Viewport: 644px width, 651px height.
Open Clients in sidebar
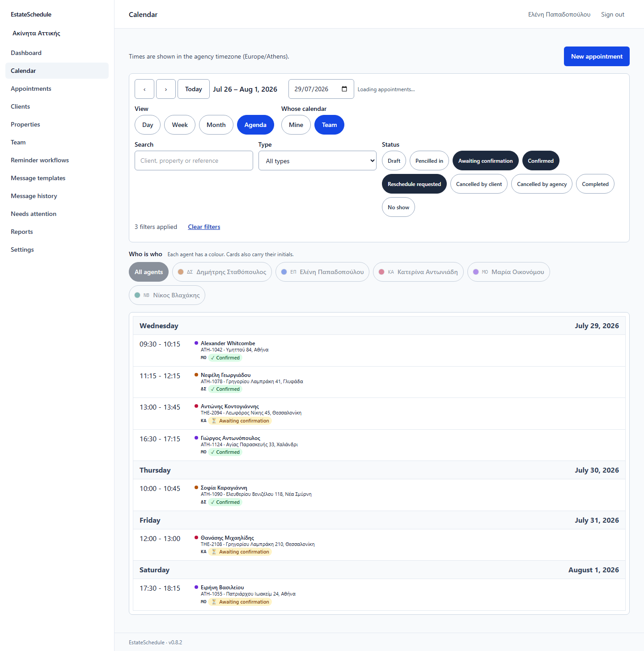tap(57, 106)
